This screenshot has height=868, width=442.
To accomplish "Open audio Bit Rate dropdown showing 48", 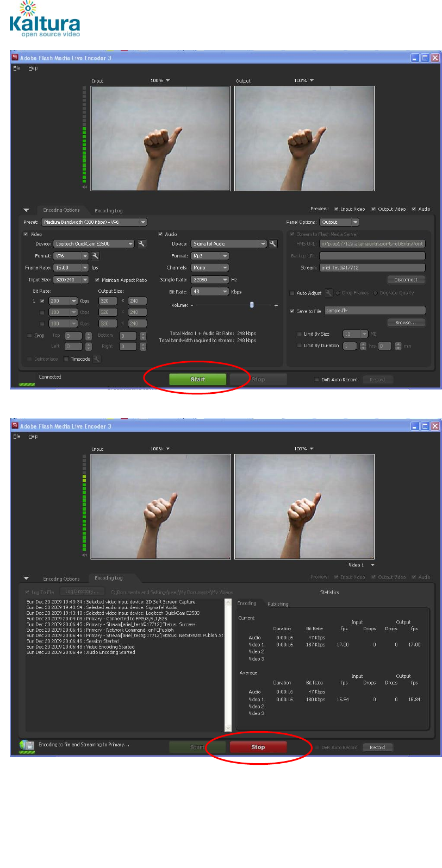I will [210, 292].
